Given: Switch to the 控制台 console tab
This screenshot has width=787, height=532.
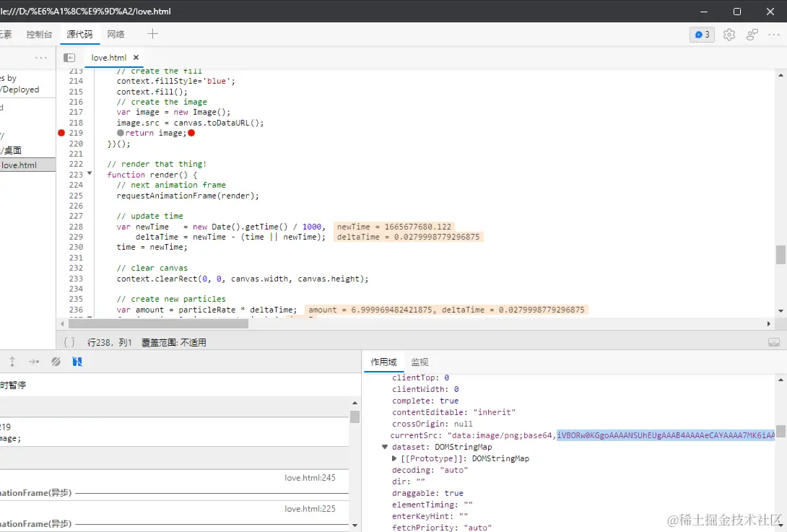Looking at the screenshot, I should (39, 35).
